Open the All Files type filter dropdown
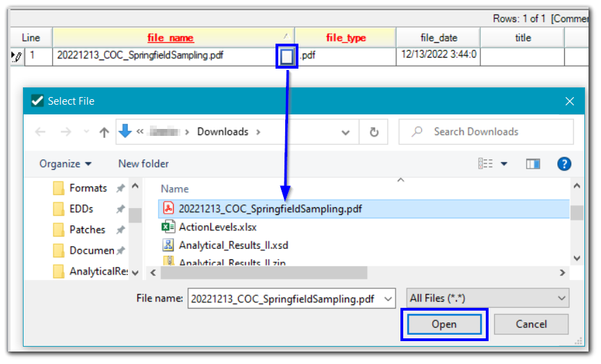This screenshot has width=601, height=364. (487, 298)
